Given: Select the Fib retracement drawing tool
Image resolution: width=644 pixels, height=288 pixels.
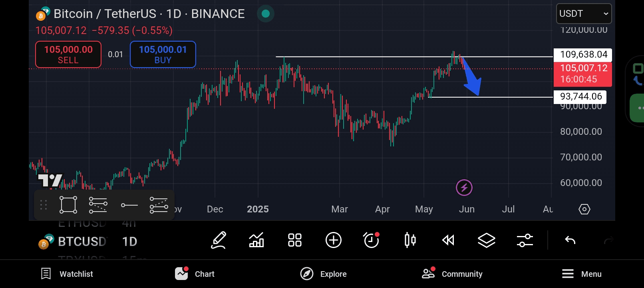Looking at the screenshot, I should 98,205.
